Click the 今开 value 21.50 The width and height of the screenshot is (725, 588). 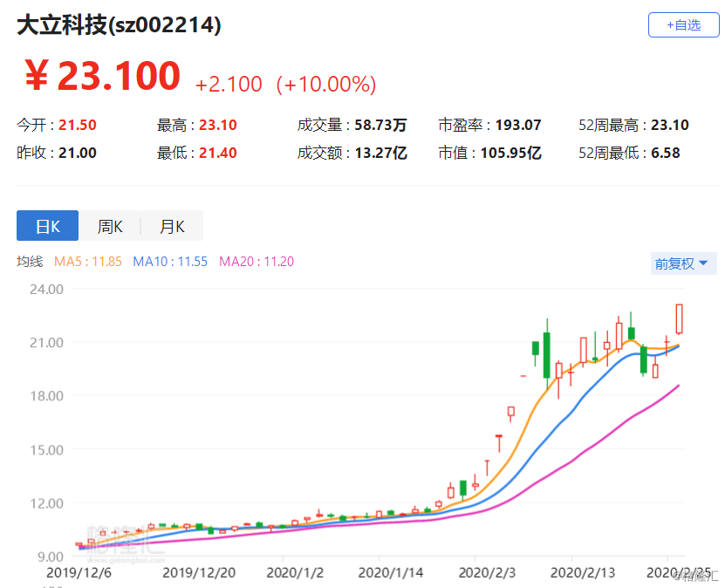point(78,125)
